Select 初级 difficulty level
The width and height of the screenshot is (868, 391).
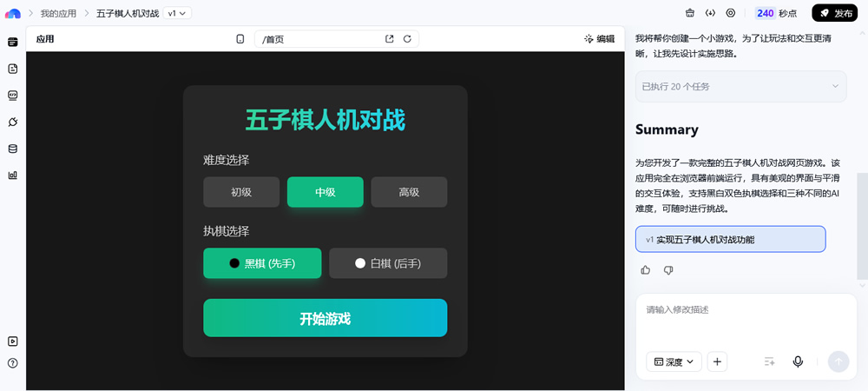point(241,192)
